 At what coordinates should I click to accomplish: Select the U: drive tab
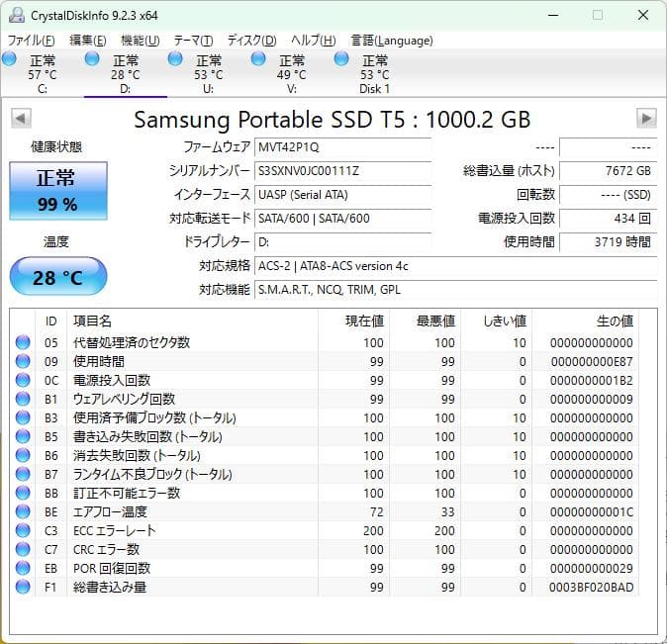pyautogui.click(x=209, y=74)
